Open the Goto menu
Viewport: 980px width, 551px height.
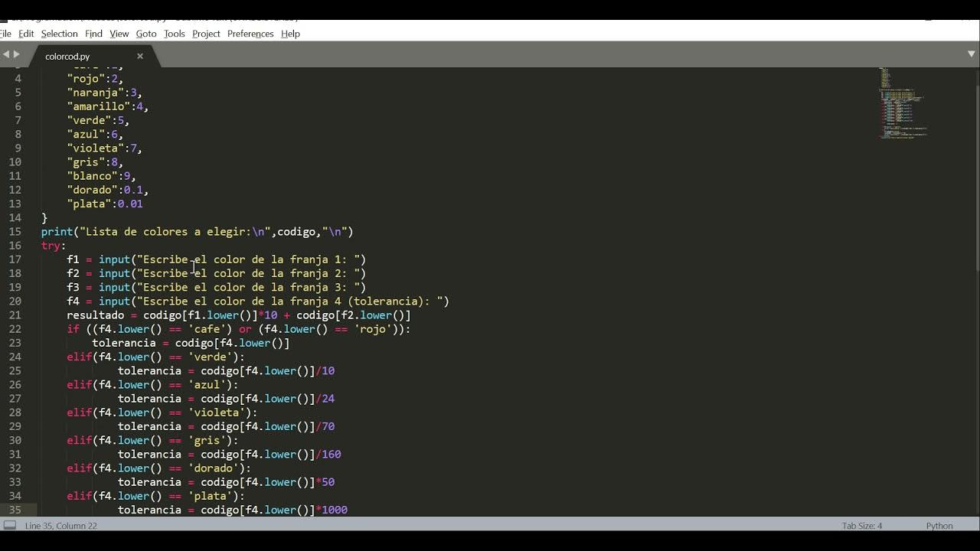146,34
